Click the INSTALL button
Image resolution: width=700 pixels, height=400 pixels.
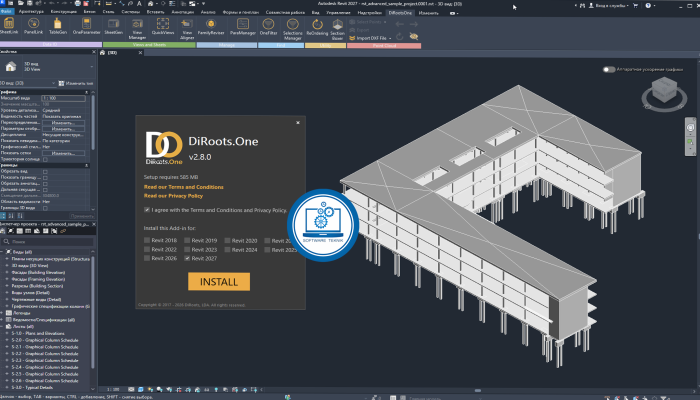219,282
